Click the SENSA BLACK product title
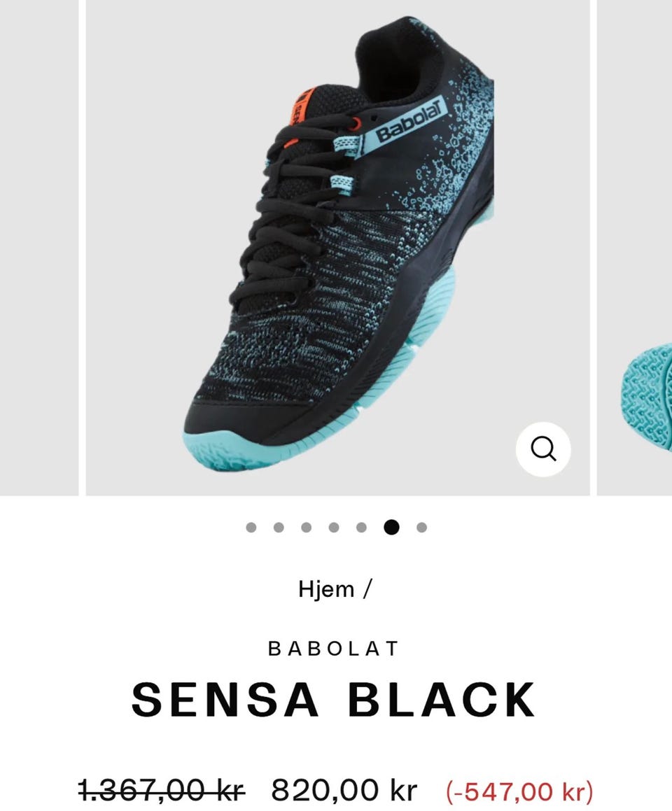Image resolution: width=672 pixels, height=811 pixels. tap(334, 700)
